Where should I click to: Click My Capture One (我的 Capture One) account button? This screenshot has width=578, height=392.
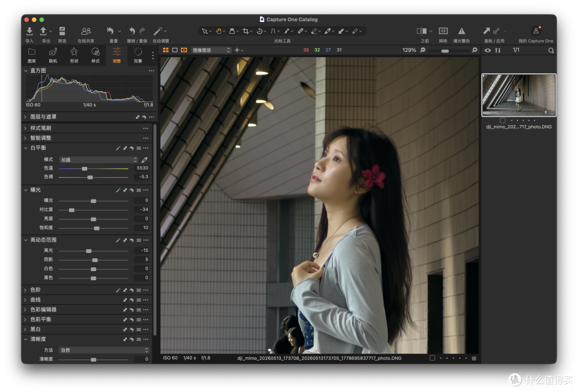point(536,34)
